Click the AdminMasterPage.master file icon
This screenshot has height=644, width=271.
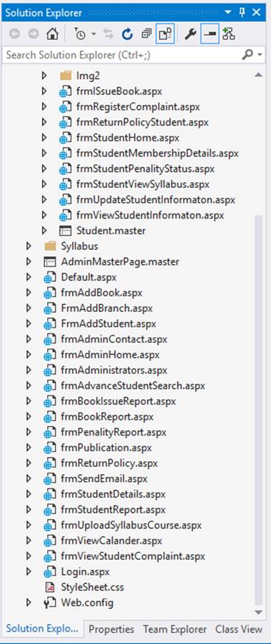tap(50, 261)
